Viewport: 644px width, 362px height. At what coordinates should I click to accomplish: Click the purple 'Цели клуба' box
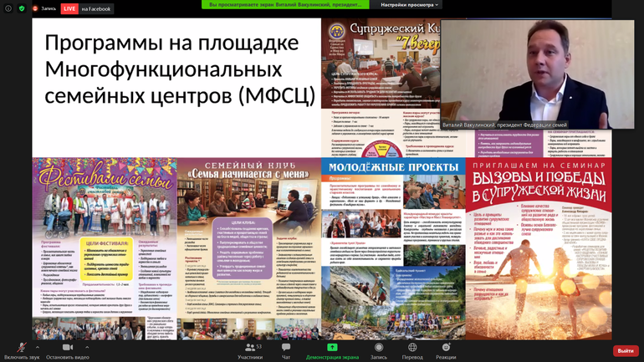[x=243, y=249]
